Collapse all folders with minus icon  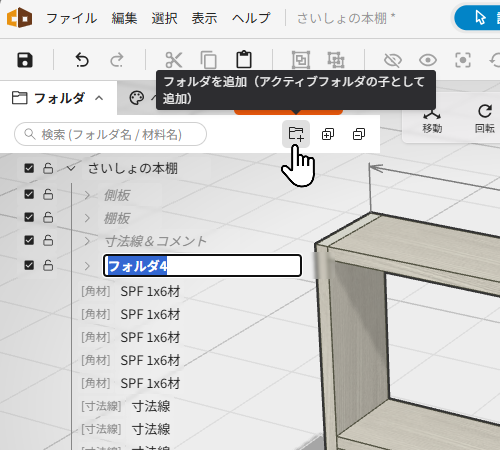[359, 134]
